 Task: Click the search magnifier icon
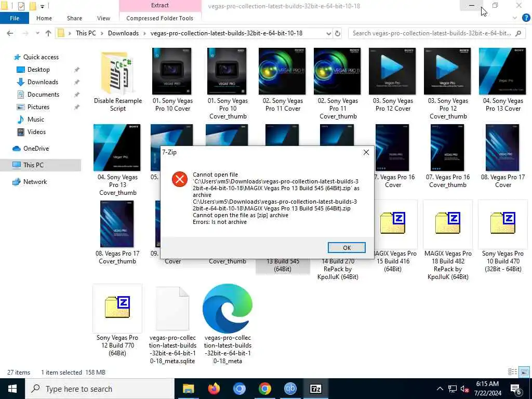point(518,33)
